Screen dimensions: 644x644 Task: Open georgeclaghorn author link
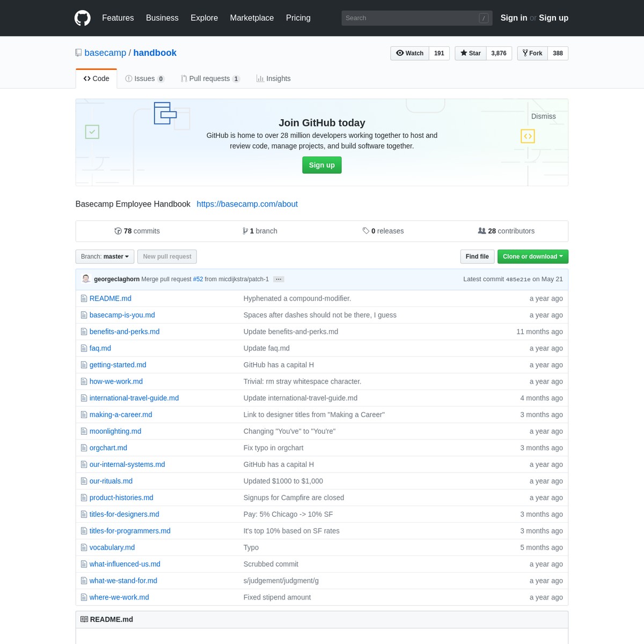click(x=116, y=279)
